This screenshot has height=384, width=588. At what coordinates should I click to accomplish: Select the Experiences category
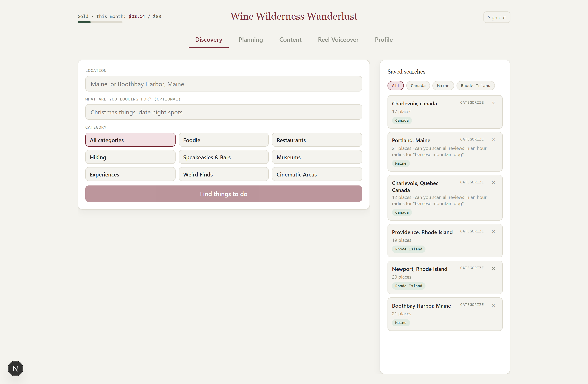click(130, 174)
